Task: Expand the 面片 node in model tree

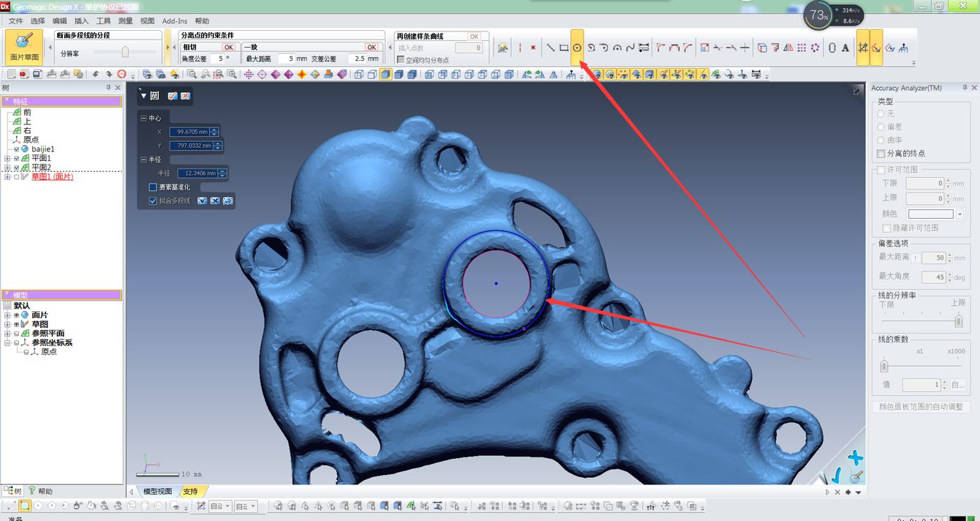Action: (x=7, y=315)
